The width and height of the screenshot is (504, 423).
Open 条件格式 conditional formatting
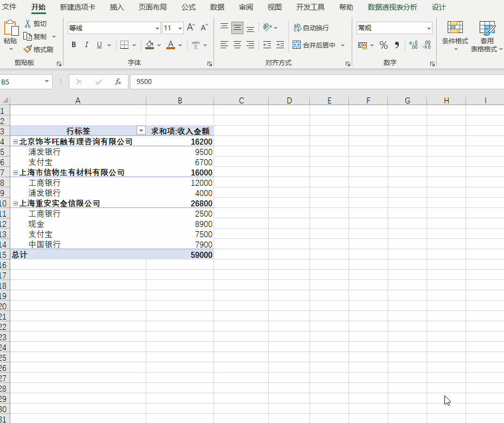[455, 35]
